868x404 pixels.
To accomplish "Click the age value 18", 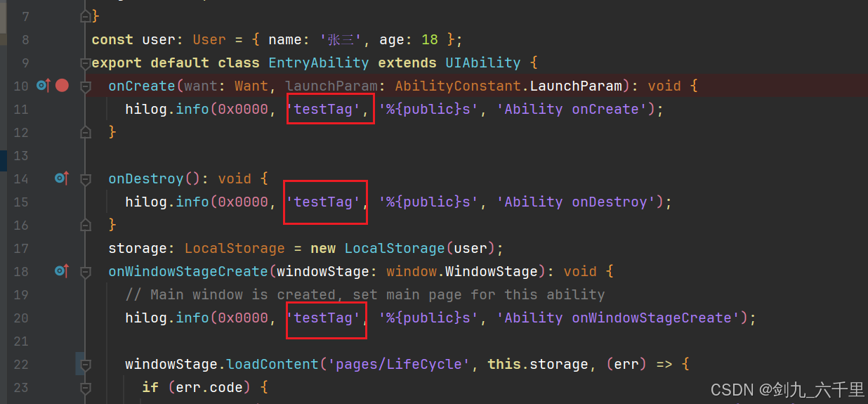I will coord(430,39).
